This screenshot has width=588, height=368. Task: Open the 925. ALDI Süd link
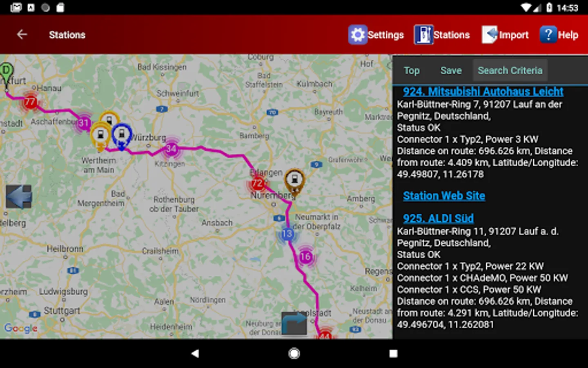pos(438,218)
